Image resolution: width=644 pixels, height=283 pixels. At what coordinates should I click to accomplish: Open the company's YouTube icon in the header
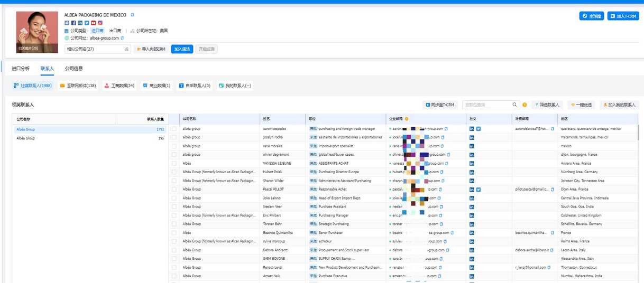click(94, 23)
